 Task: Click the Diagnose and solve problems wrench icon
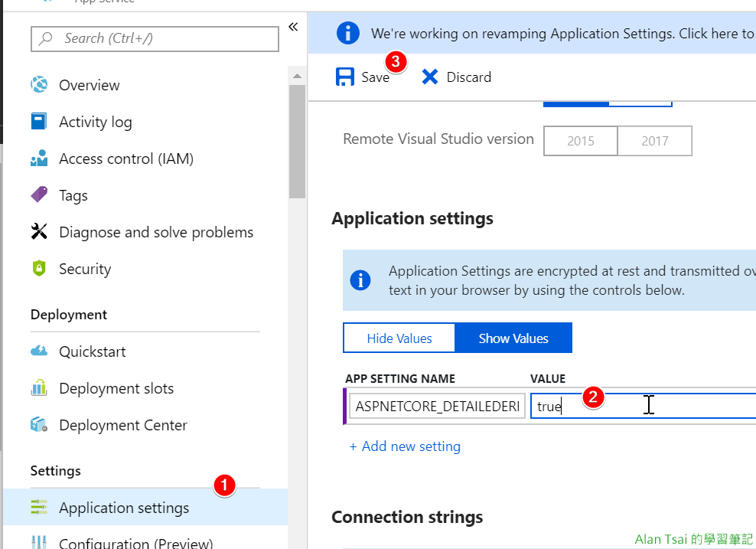point(39,232)
